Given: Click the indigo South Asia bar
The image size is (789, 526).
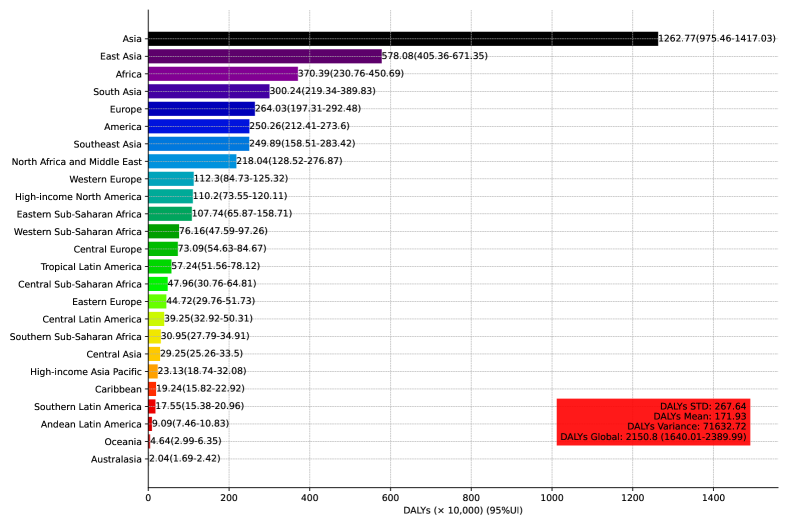Looking at the screenshot, I should pyautogui.click(x=209, y=92).
